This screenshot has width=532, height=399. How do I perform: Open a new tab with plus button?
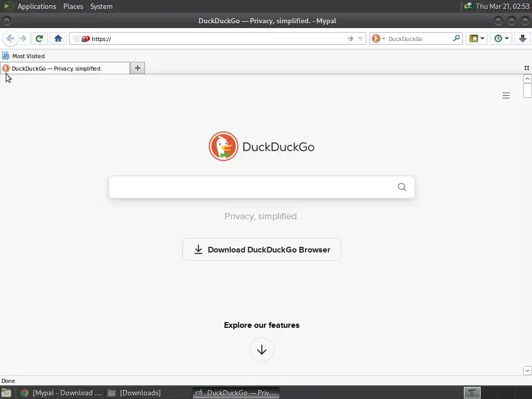[137, 68]
